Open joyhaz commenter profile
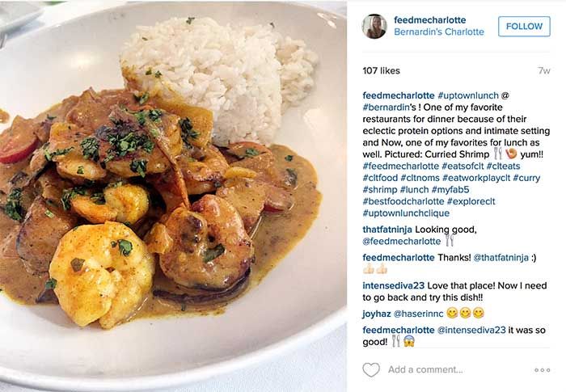The height and width of the screenshot is (392, 566). (x=377, y=314)
